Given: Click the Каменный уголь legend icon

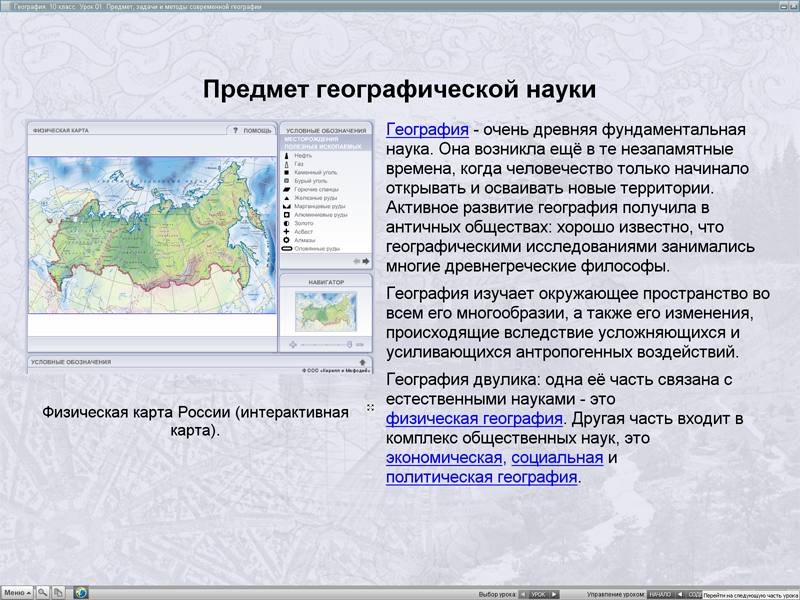Looking at the screenshot, I should click(x=287, y=173).
